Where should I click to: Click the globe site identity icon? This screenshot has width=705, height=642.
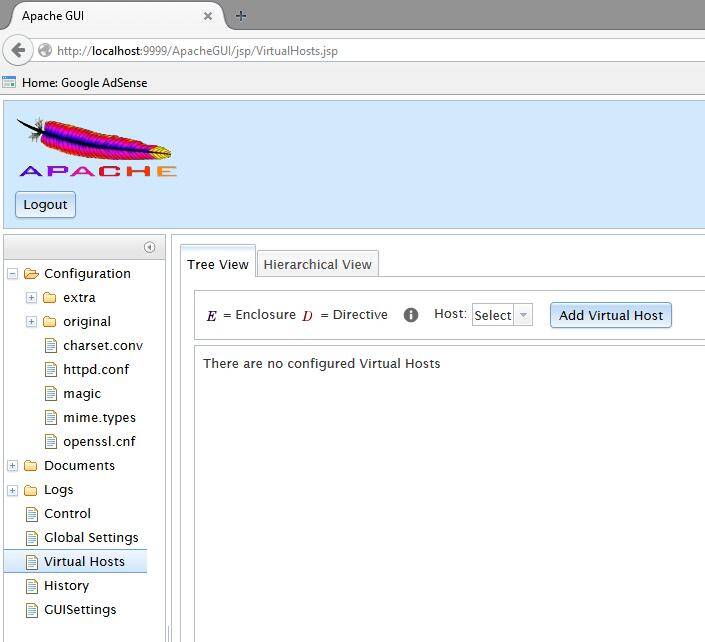click(45, 50)
